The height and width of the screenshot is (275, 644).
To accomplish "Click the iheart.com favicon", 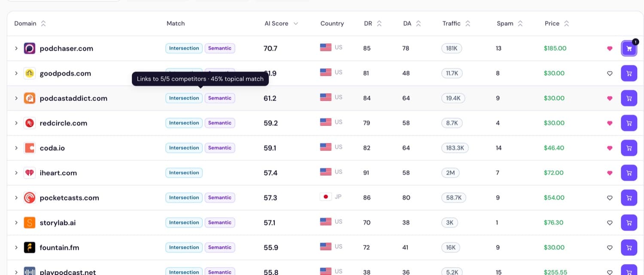I will (x=30, y=173).
